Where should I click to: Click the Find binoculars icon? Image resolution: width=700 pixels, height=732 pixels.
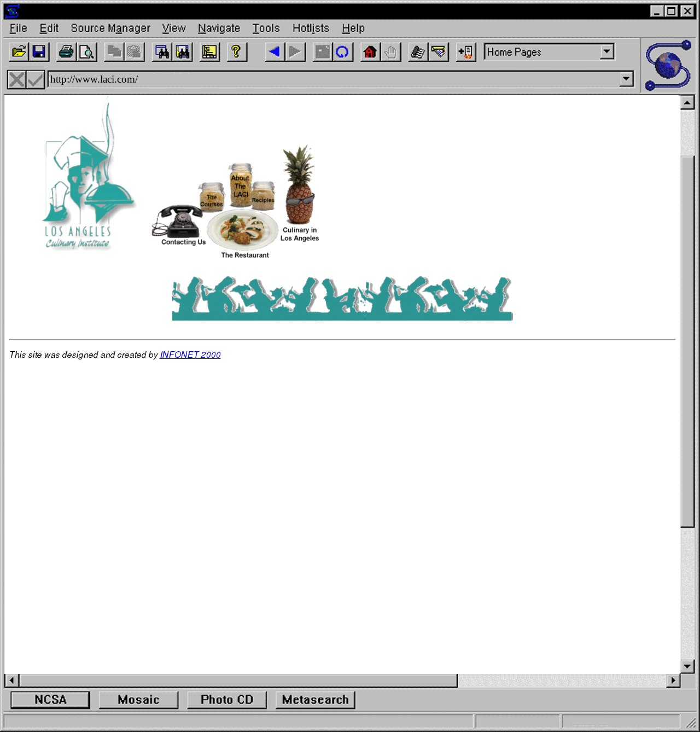tap(162, 52)
